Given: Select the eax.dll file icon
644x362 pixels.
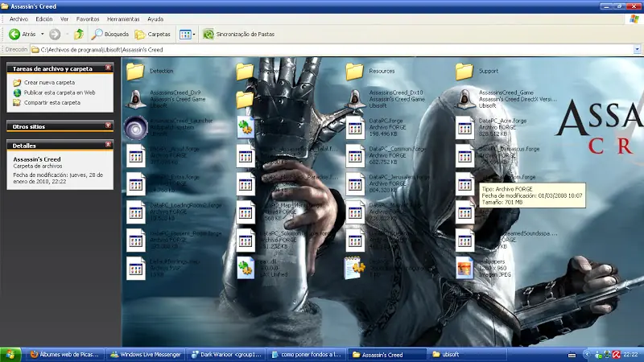Looking at the screenshot, I should pos(246,269).
